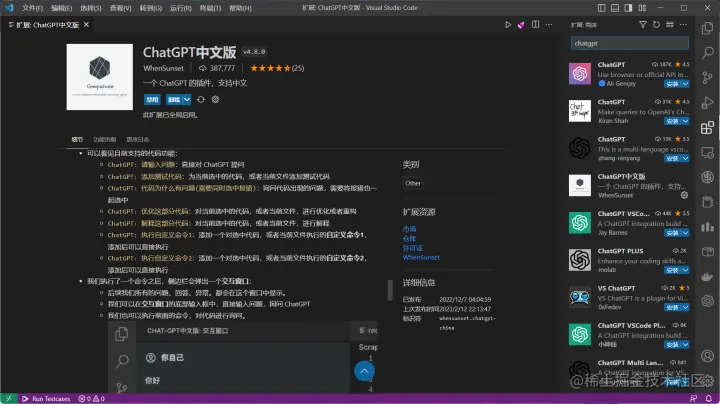Open the Run and Debug view
Viewport: 720px width, 404px height.
click(708, 102)
